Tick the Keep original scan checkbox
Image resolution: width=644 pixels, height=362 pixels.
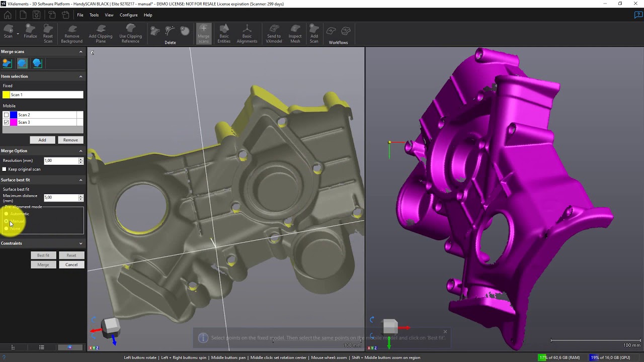click(5, 169)
